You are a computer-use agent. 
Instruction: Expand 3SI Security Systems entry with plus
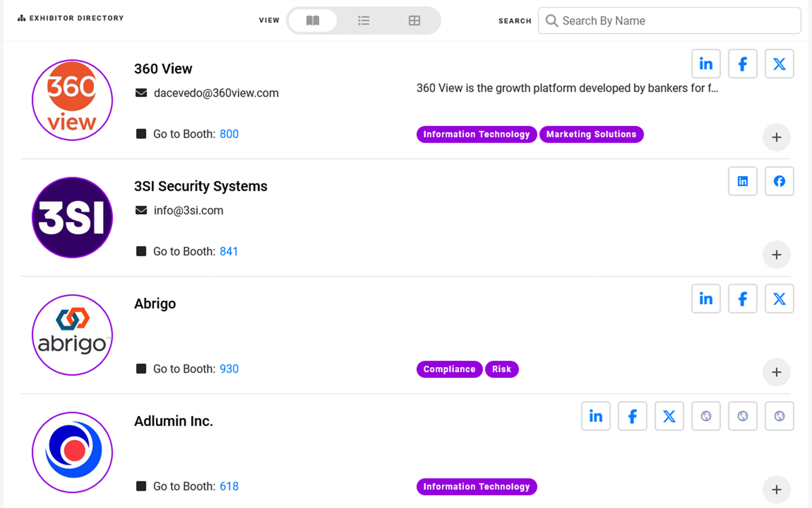pyautogui.click(x=776, y=255)
